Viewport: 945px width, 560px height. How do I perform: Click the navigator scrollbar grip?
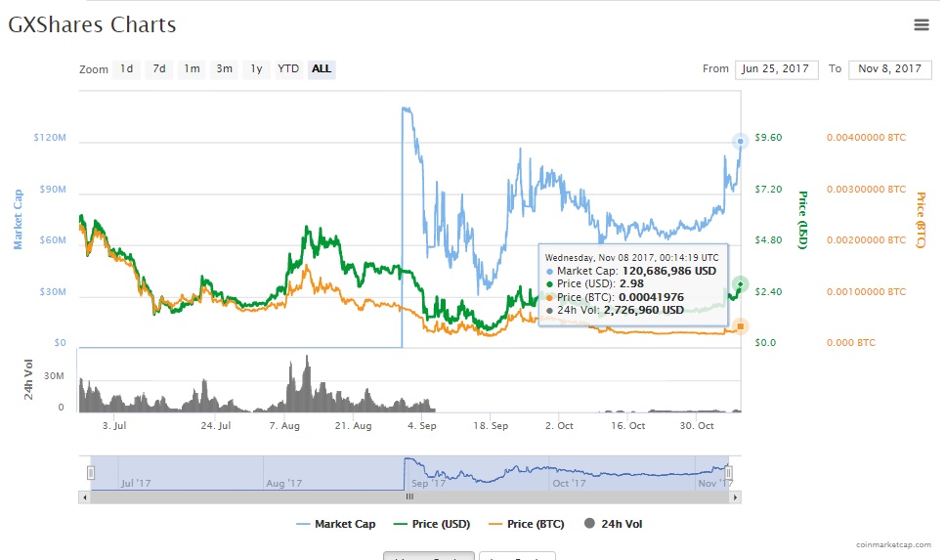pos(409,497)
